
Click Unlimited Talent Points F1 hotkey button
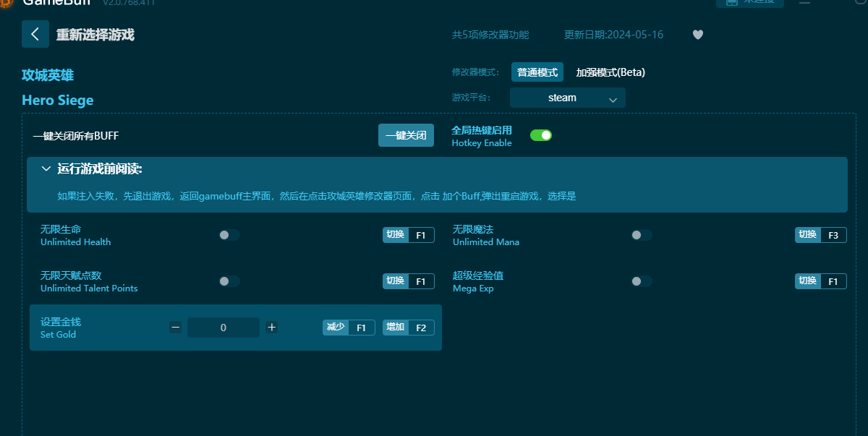(409, 281)
